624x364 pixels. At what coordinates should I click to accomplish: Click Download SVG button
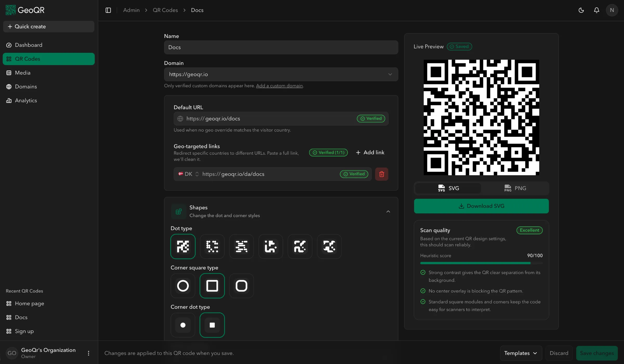pyautogui.click(x=481, y=206)
